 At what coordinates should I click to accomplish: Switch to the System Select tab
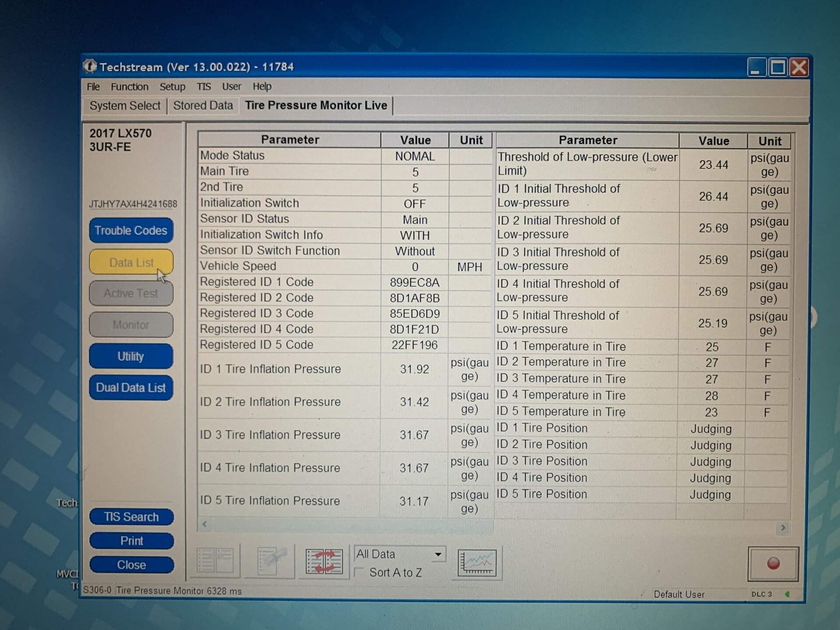tap(125, 105)
